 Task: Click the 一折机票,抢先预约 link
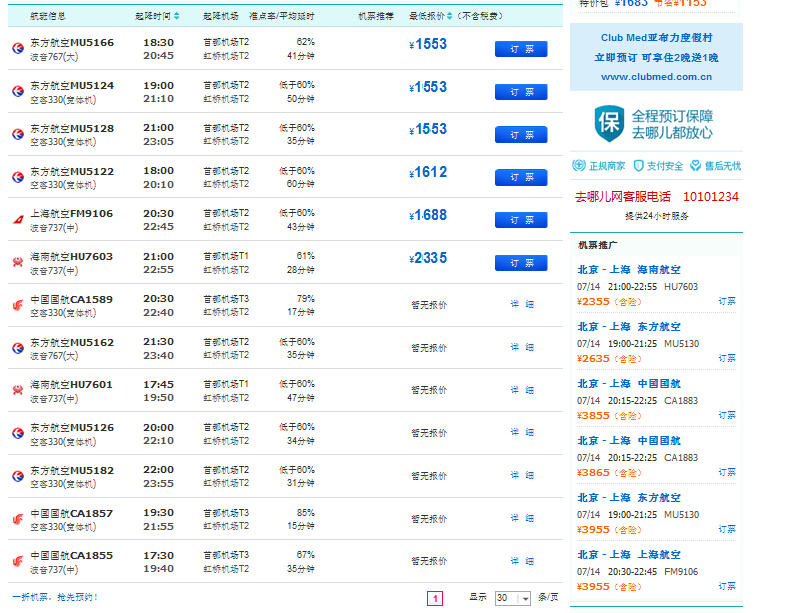click(x=55, y=597)
